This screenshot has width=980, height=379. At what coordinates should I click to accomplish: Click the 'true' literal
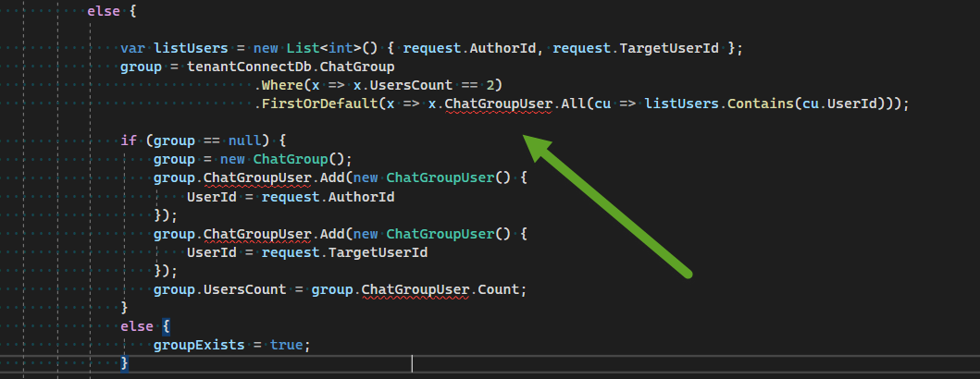[286, 345]
